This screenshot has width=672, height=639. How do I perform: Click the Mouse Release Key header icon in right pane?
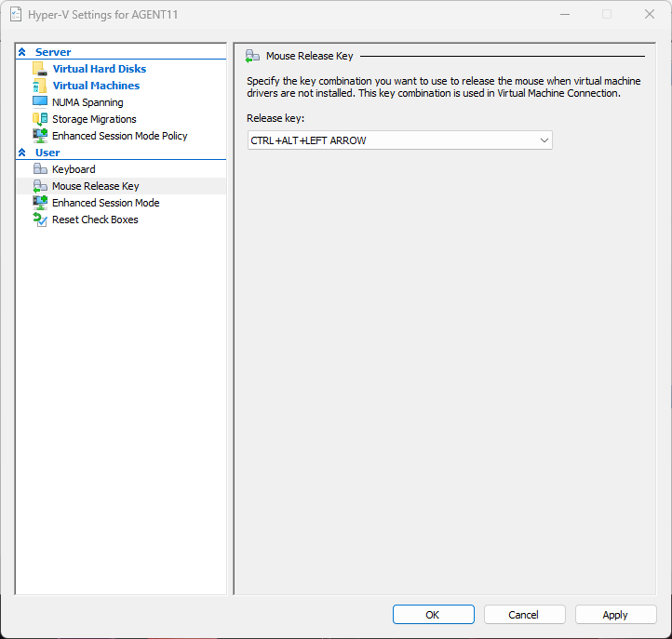(x=252, y=56)
